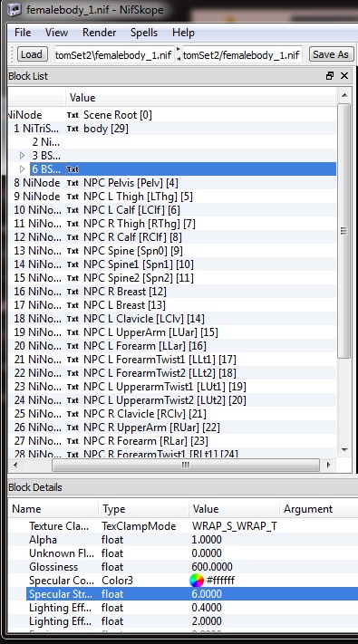Select the Lighting Effect value 0.4000
Image resolution: width=358 pixels, height=644 pixels.
207,608
